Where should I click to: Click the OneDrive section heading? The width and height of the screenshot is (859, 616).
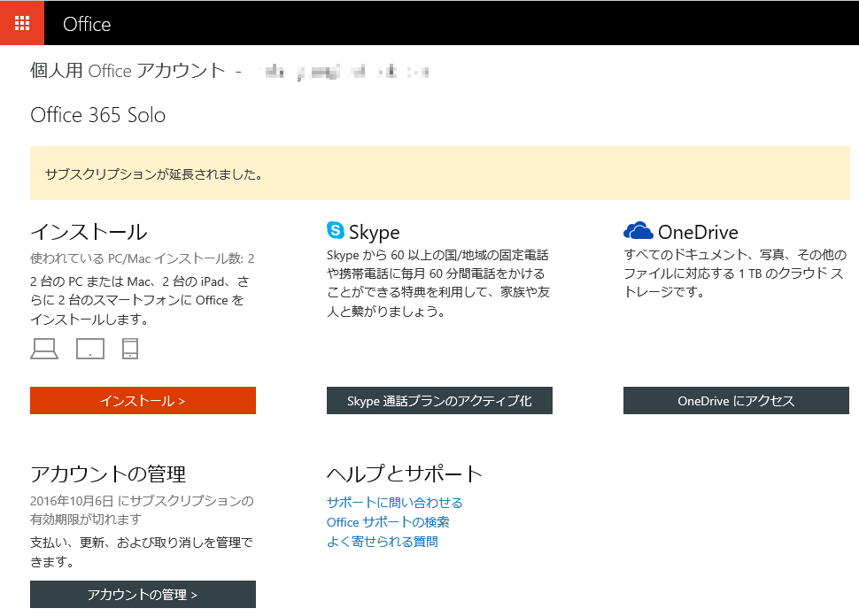point(698,232)
